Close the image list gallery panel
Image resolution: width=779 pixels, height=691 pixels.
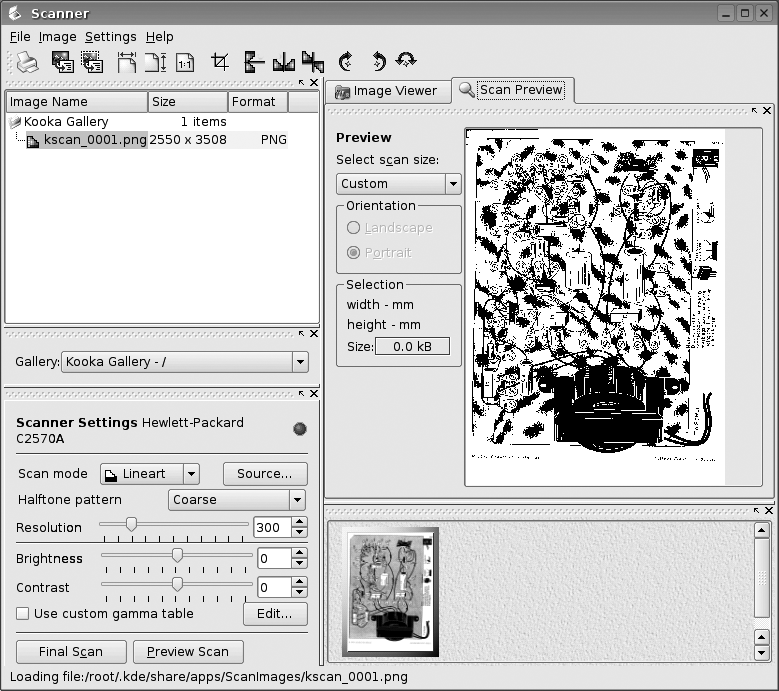(314, 82)
